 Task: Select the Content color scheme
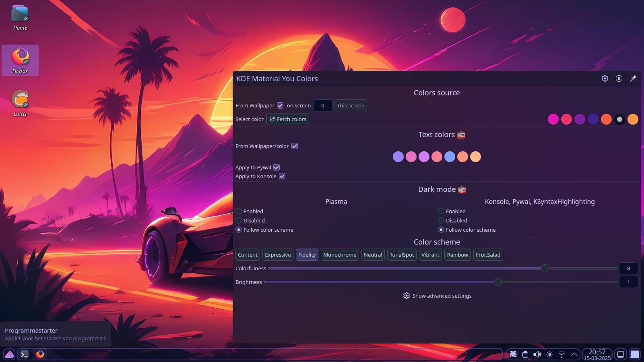[248, 255]
